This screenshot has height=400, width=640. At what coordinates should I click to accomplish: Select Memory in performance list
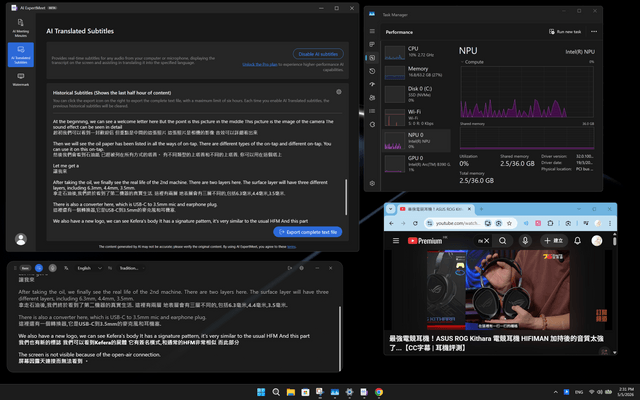(x=417, y=72)
